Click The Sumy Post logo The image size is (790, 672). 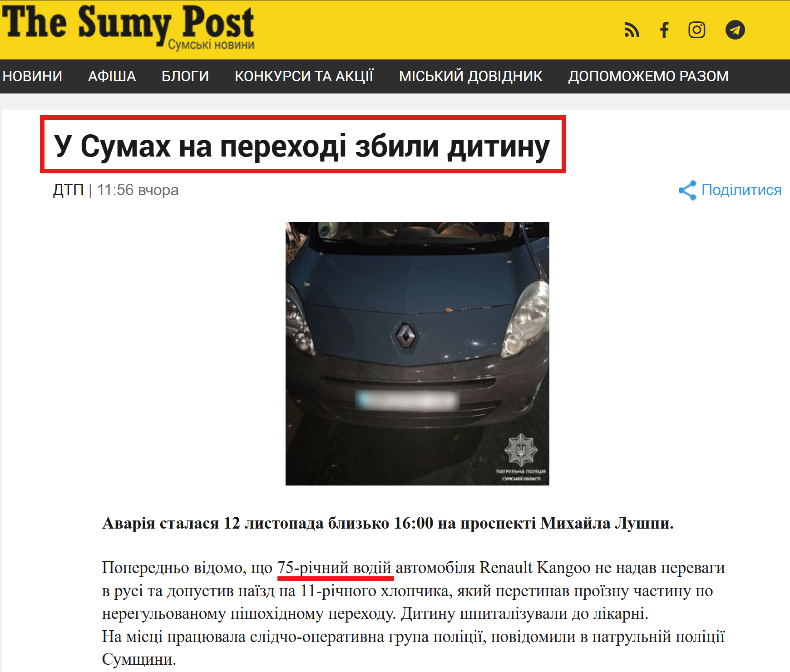tap(128, 26)
